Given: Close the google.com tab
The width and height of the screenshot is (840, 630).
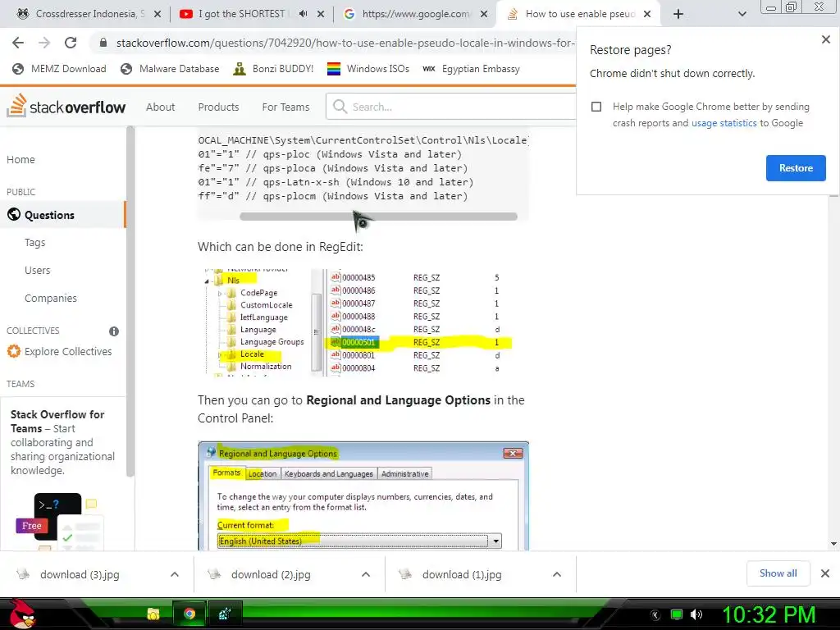Looking at the screenshot, I should 484,14.
